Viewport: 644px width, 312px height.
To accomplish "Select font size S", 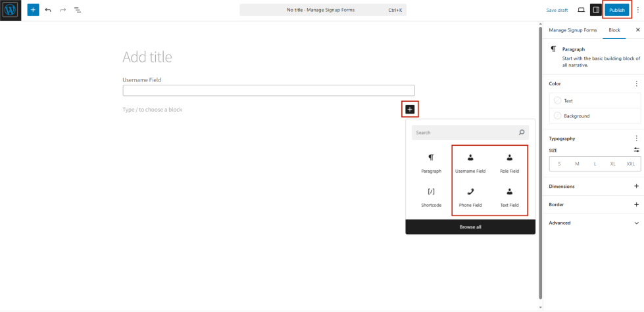I will coord(559,164).
